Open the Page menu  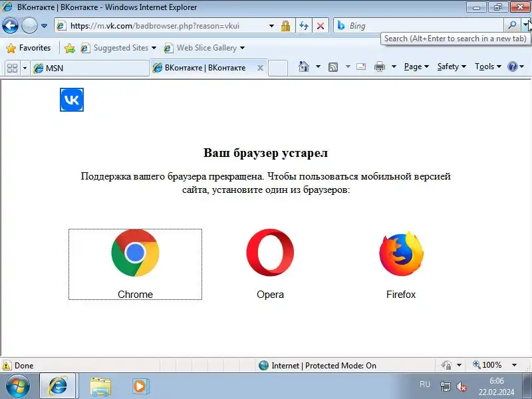(x=416, y=66)
